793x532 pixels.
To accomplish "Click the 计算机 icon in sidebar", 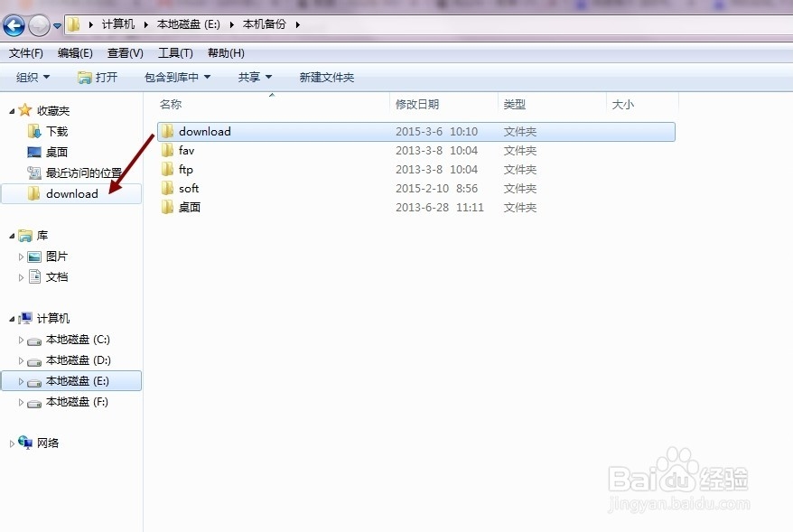I will pyautogui.click(x=25, y=318).
